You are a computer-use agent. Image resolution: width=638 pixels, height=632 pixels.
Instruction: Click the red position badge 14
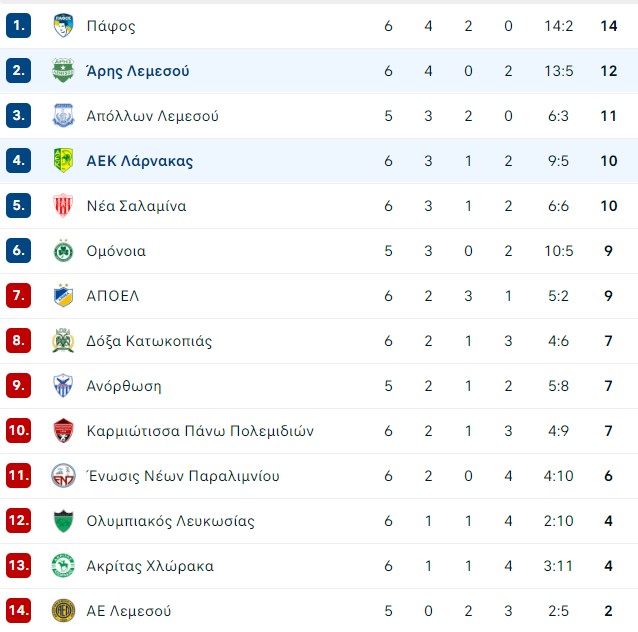[18, 610]
